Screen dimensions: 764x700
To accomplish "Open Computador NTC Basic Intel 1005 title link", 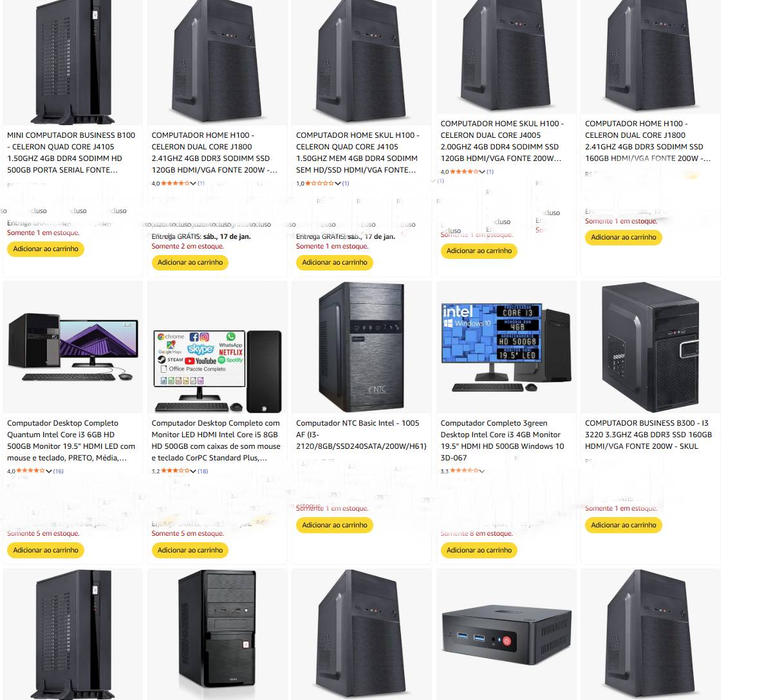I will pos(361,434).
